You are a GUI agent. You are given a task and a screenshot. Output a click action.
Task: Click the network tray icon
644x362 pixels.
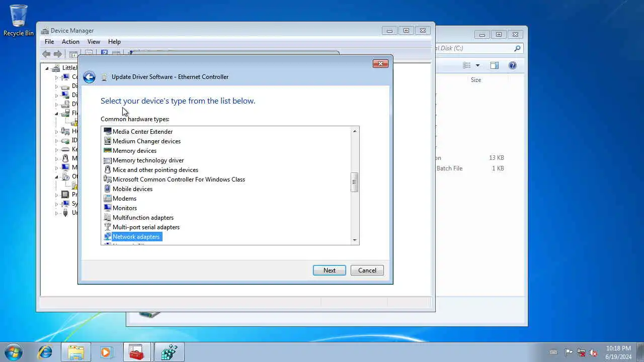click(x=581, y=352)
